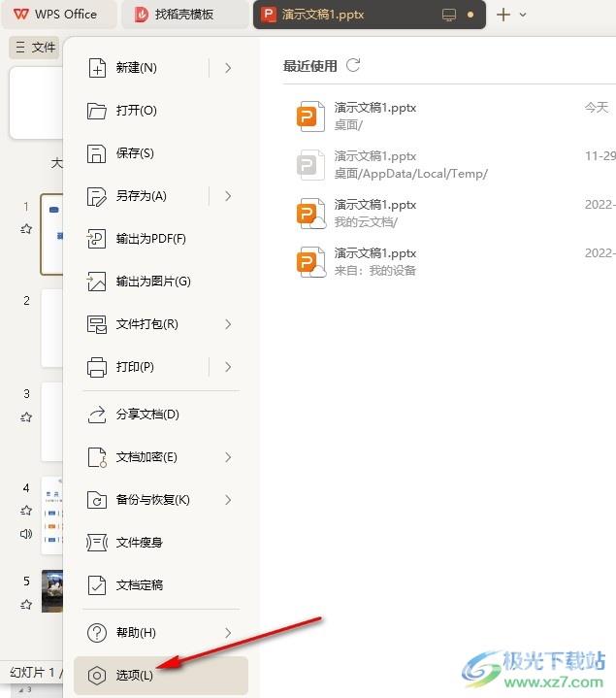Choose 输出为图片(G) from the file menu

[161, 282]
